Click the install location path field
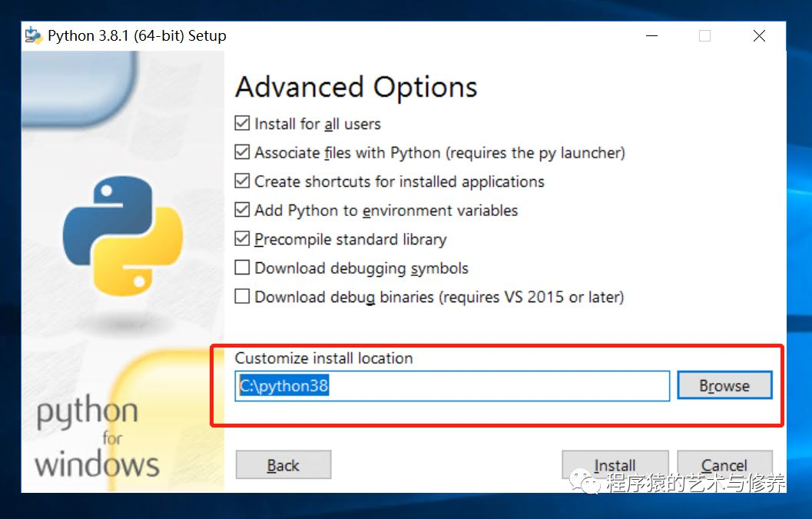Image resolution: width=812 pixels, height=519 pixels. 452,386
